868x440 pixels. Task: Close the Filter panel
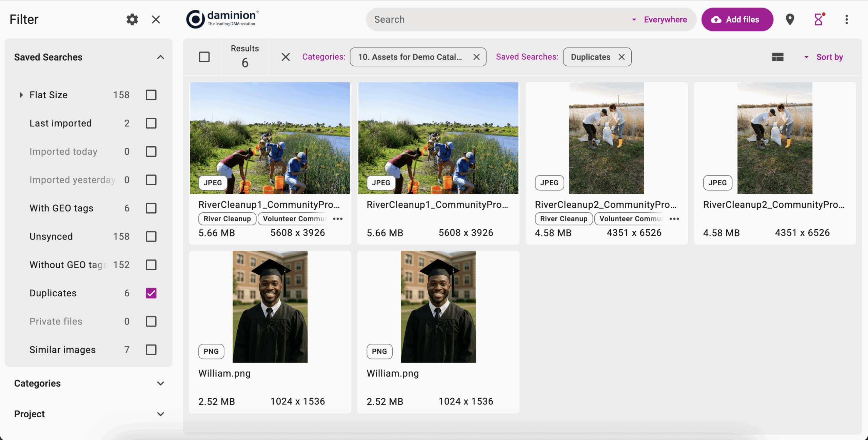(x=156, y=19)
